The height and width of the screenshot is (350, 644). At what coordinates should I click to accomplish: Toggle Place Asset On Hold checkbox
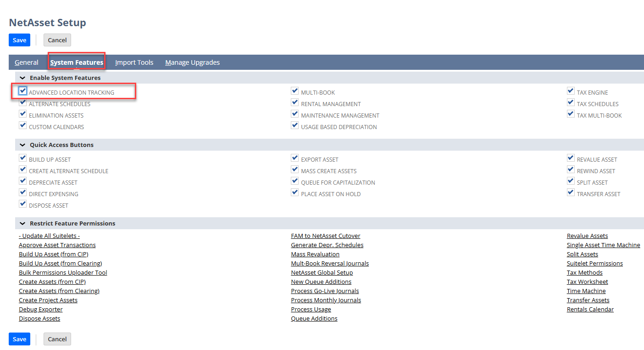click(x=295, y=192)
